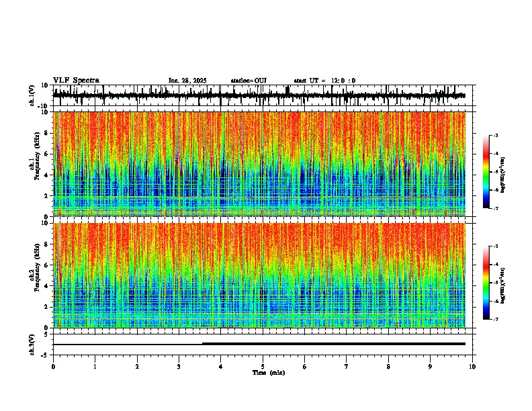
Task: Click the "6" tick on the time axis
Action: [305, 367]
